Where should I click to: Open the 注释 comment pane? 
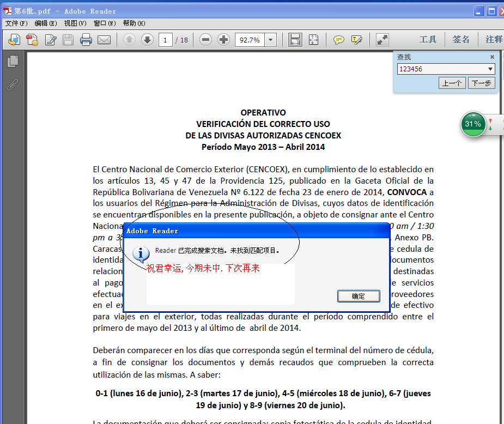[494, 40]
